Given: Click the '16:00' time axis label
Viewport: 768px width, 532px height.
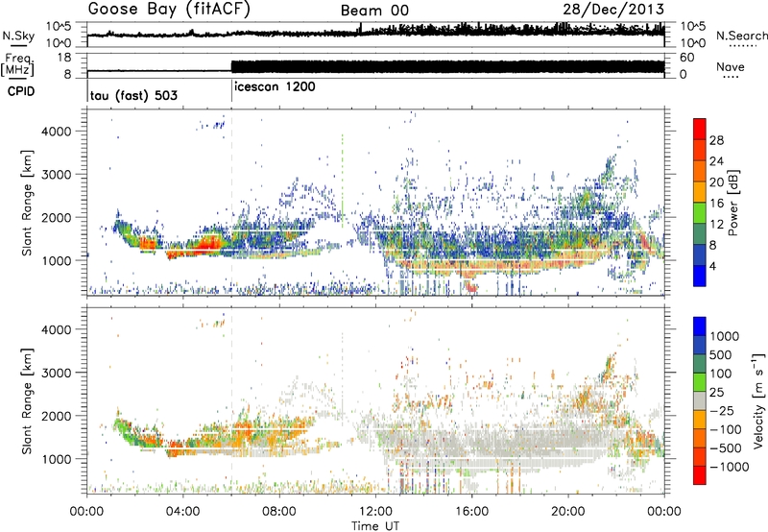Looking at the screenshot, I should click(471, 512).
